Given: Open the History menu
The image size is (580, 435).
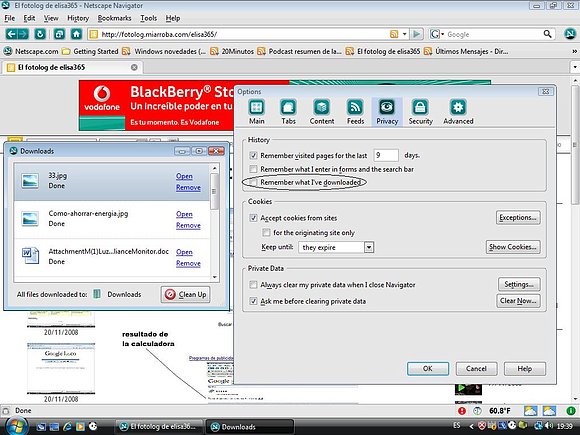Looking at the screenshot, I should [x=78, y=18].
